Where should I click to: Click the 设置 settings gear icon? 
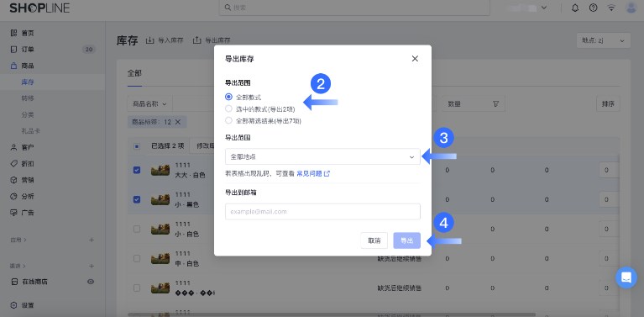tap(14, 305)
